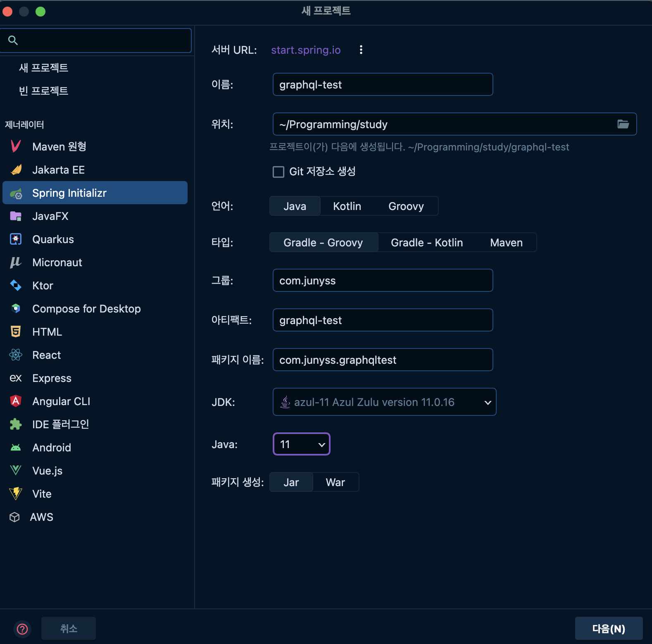The width and height of the screenshot is (652, 644).
Task: Select War packaging option
Action: (x=336, y=482)
